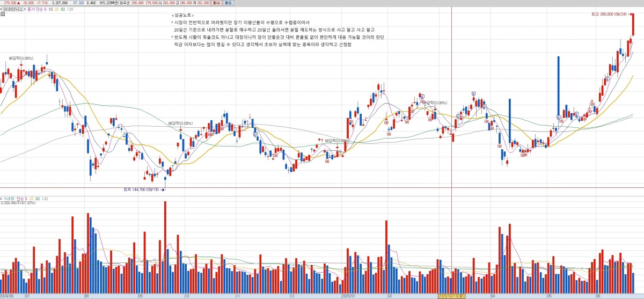Click the 최고 280,000 (06/24) high marker
Viewport: 644px width, 299px height.
(x=616, y=13)
